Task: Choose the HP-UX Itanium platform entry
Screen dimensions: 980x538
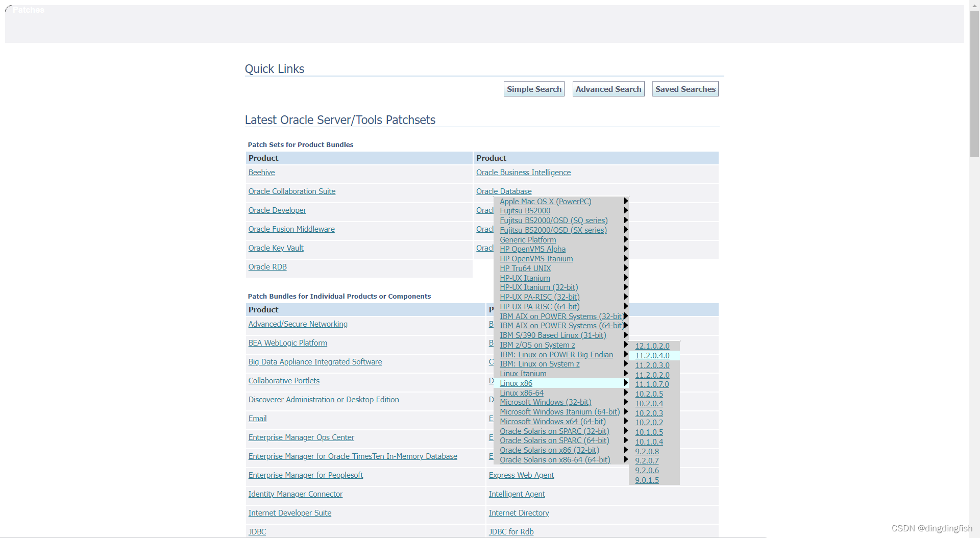Action: 525,278
